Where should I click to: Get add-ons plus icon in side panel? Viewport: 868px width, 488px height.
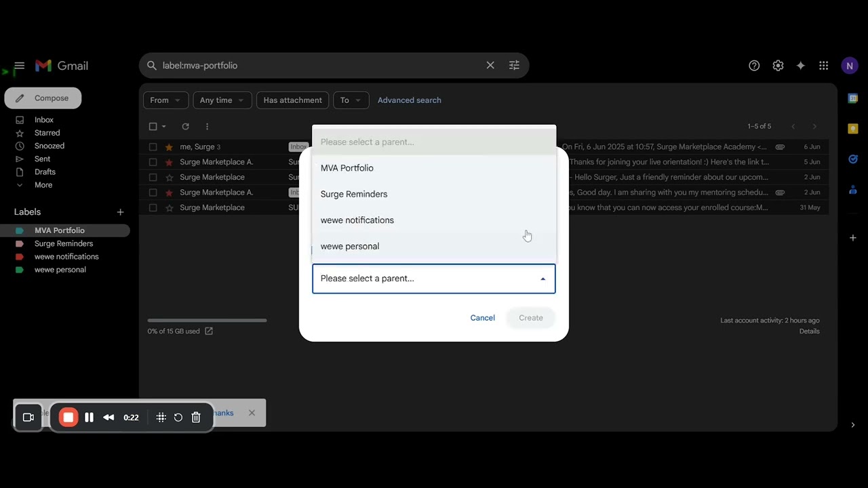click(x=853, y=238)
